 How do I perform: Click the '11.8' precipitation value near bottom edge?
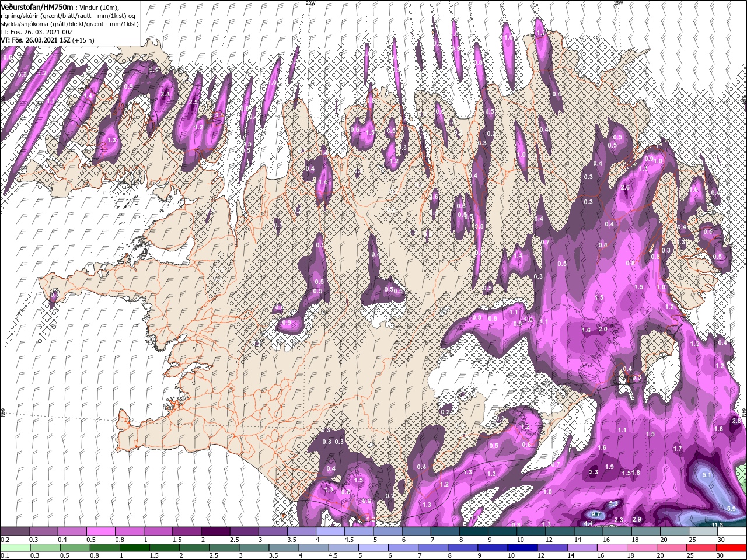[718, 525]
